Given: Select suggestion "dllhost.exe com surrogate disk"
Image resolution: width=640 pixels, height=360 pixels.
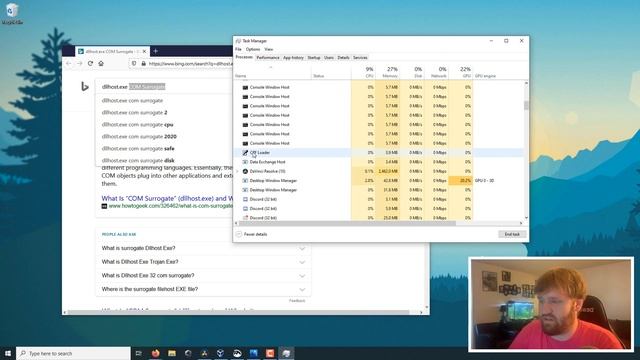Looking at the screenshot, I should click(138, 160).
